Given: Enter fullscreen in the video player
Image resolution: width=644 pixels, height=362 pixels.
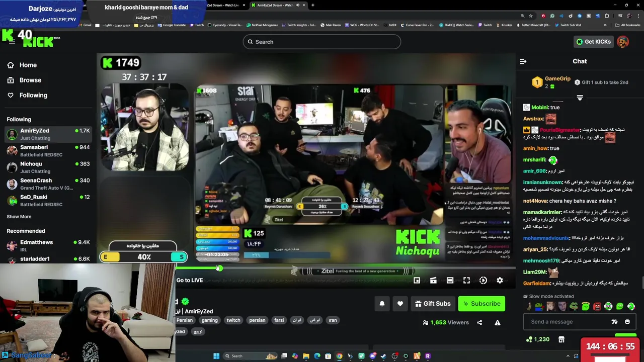Looking at the screenshot, I should tap(466, 281).
